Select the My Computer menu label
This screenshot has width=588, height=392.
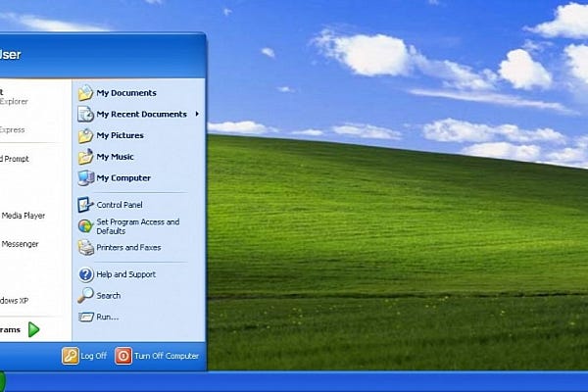pos(123,177)
